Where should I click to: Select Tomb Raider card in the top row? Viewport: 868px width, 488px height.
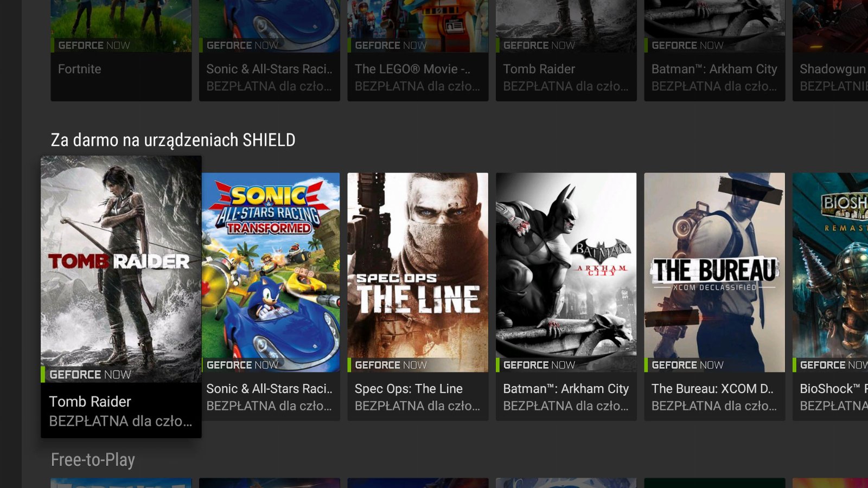click(x=566, y=50)
